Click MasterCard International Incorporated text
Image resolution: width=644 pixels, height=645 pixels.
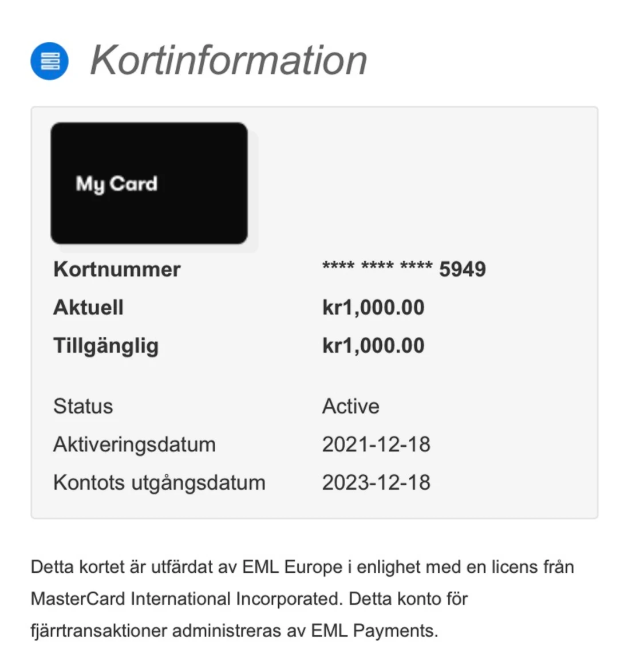click(x=187, y=599)
